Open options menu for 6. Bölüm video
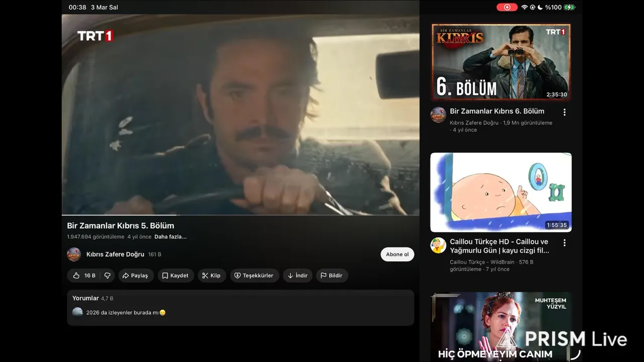The height and width of the screenshot is (362, 644). pyautogui.click(x=565, y=112)
